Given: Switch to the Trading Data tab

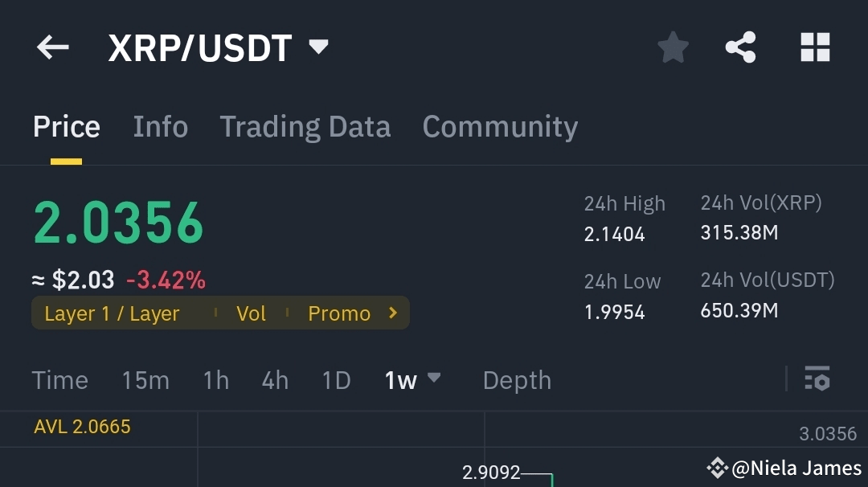Looking at the screenshot, I should pyautogui.click(x=305, y=126).
